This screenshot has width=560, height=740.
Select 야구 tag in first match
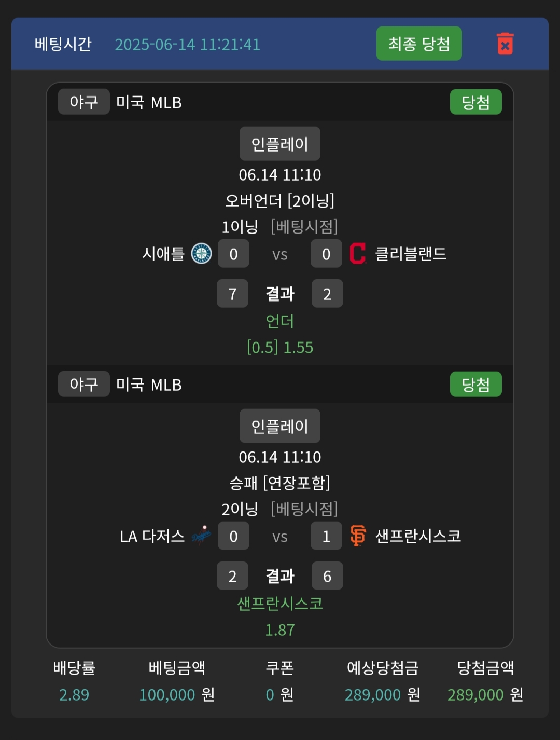coord(83,102)
